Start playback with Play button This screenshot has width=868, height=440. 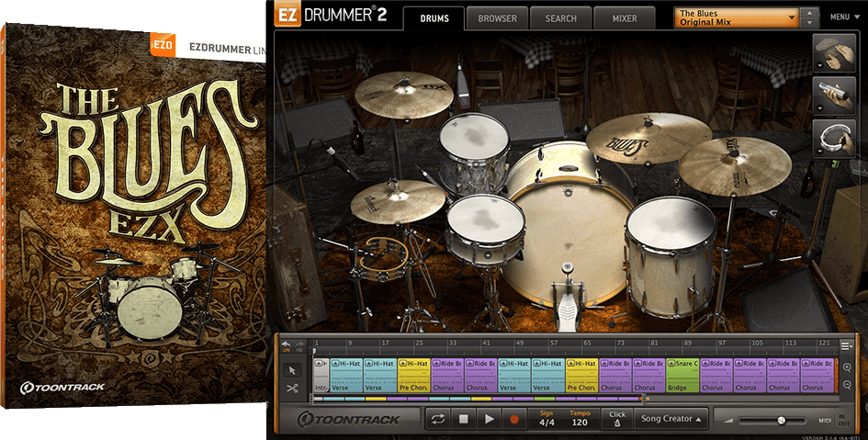[x=489, y=419]
